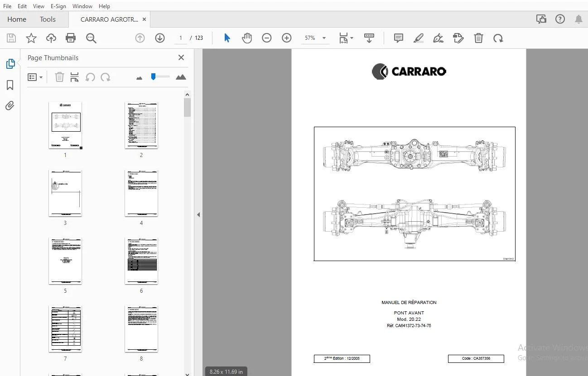
Task: Select page 7 thumbnail
Action: point(65,329)
